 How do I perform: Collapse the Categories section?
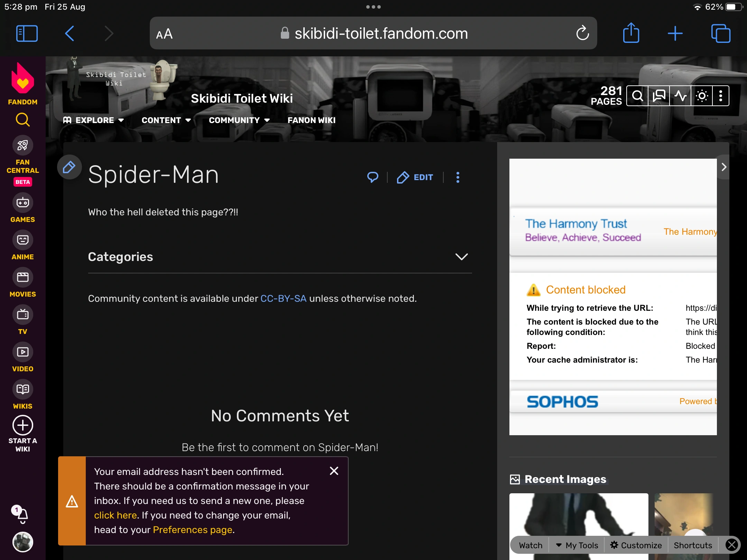click(461, 257)
